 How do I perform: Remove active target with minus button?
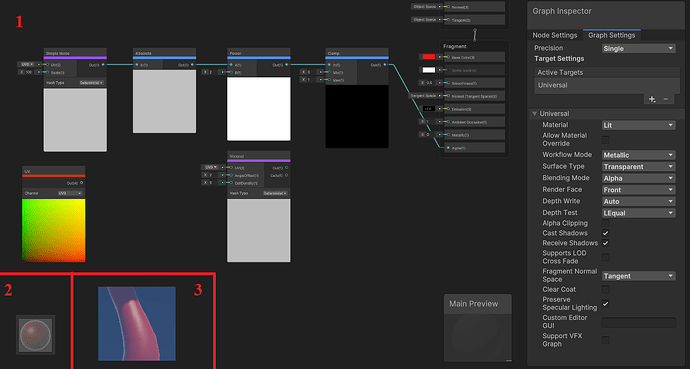665,99
